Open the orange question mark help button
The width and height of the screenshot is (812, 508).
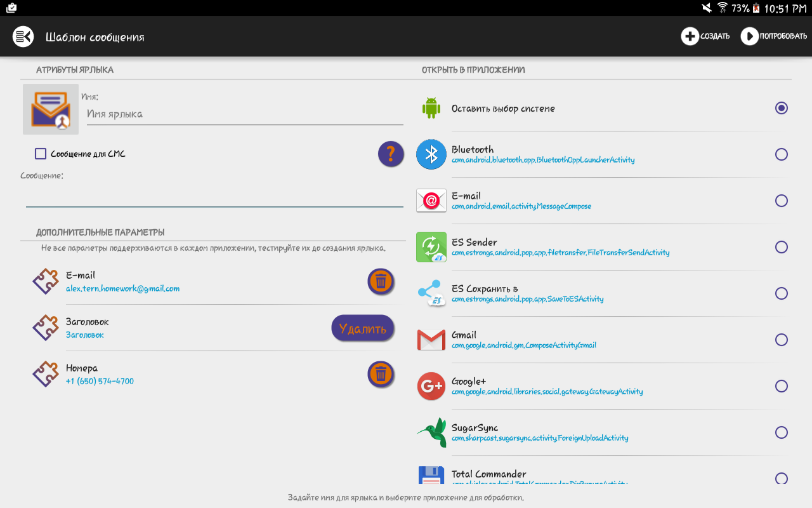391,154
